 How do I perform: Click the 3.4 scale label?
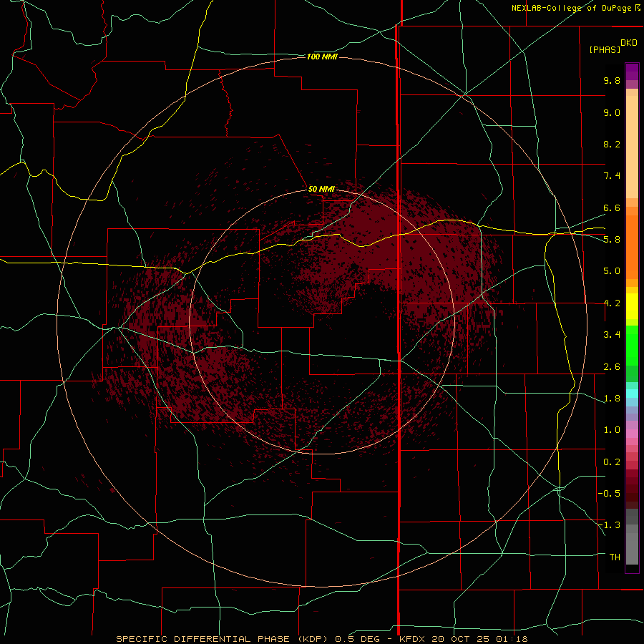612,335
